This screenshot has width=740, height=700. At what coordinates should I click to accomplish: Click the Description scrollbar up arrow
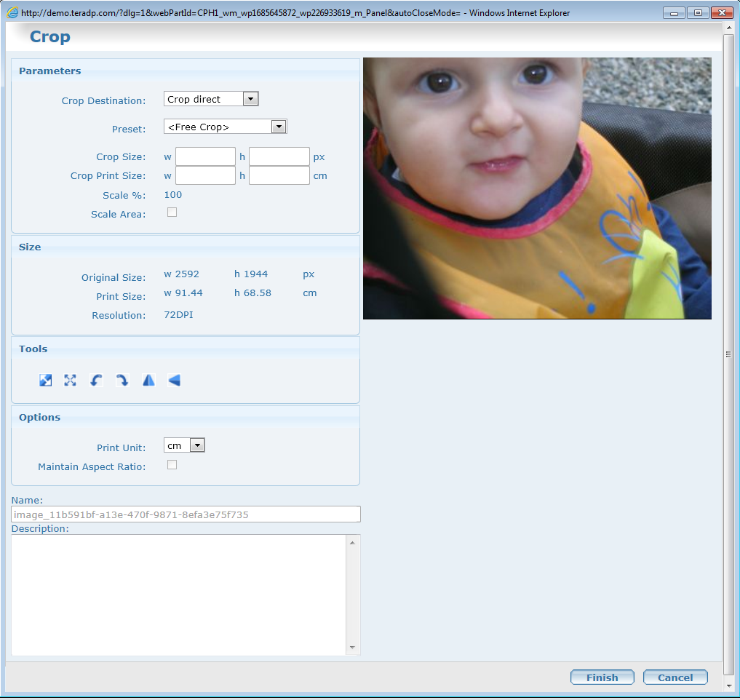pyautogui.click(x=353, y=543)
